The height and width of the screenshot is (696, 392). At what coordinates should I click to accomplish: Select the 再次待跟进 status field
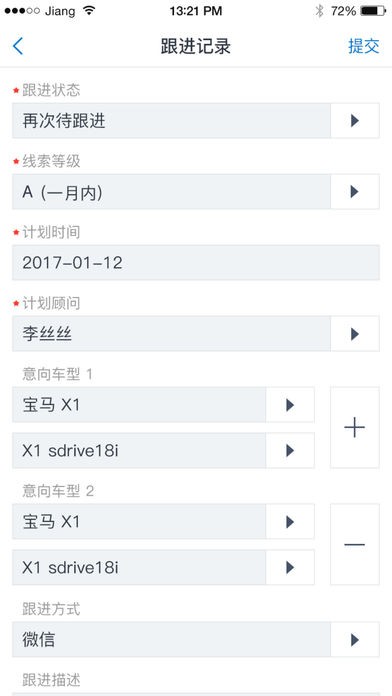pyautogui.click(x=171, y=121)
